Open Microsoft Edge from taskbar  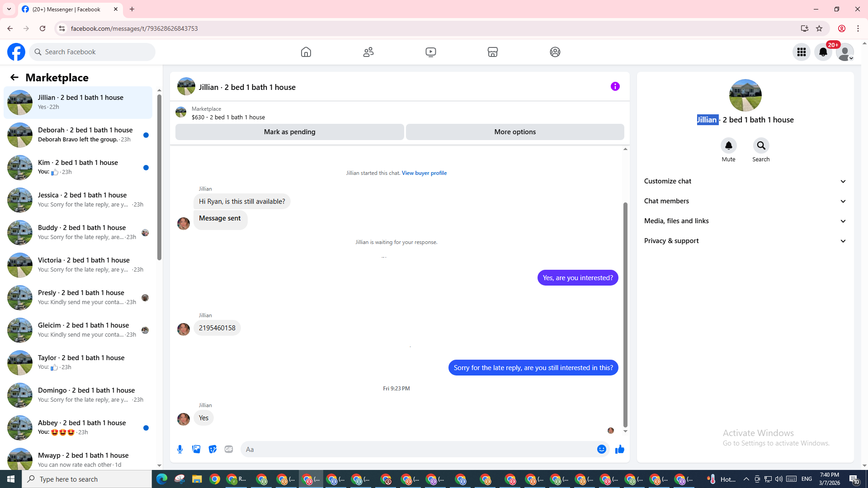(x=161, y=479)
